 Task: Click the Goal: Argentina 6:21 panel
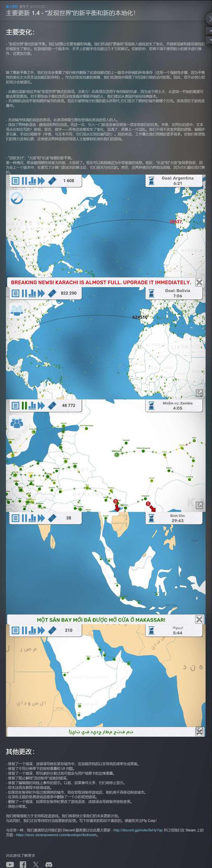(174, 180)
